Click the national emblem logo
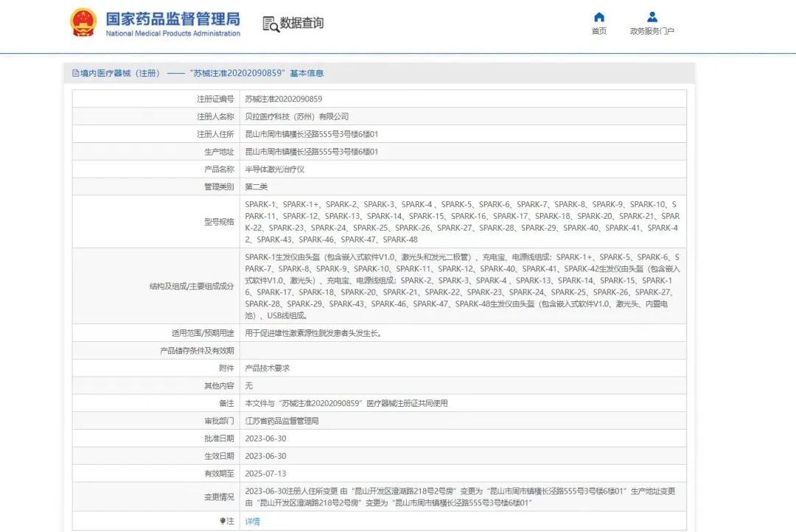 pos(83,22)
